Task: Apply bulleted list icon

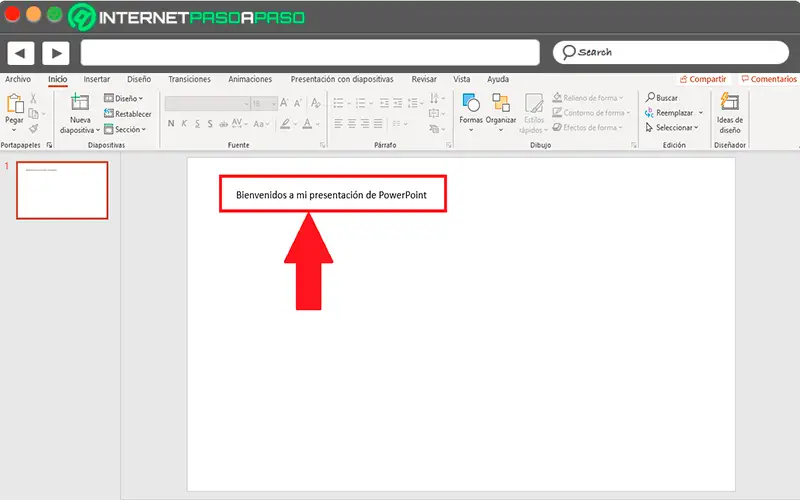Action: [x=338, y=103]
